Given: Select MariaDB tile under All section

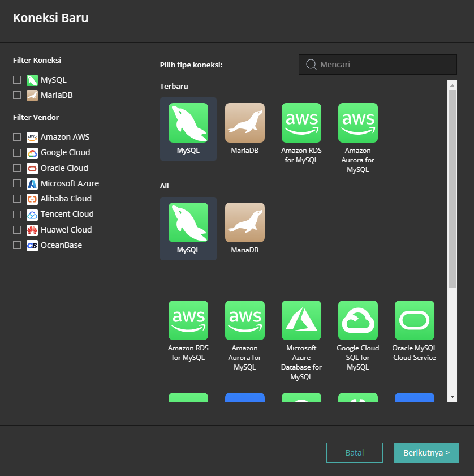Looking at the screenshot, I should coord(244,228).
